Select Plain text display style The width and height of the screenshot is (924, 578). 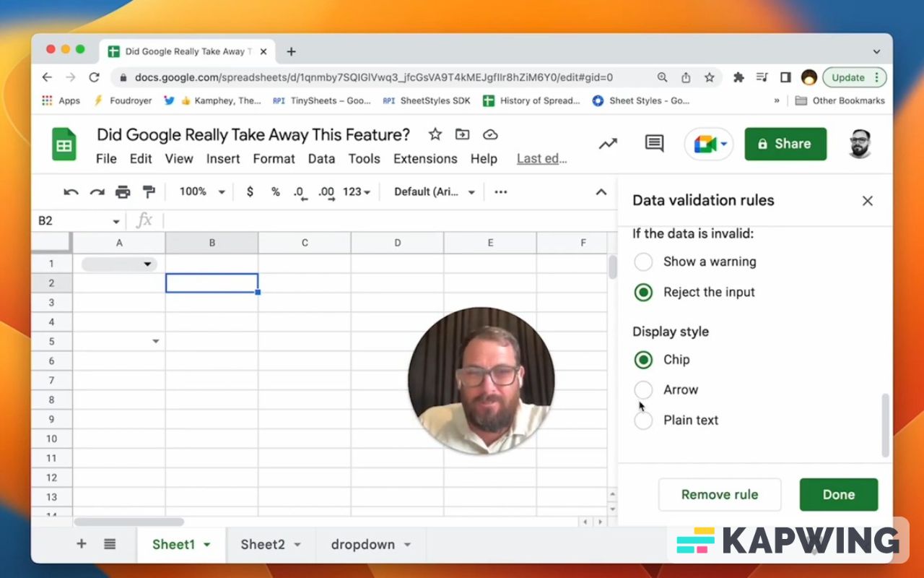point(643,420)
